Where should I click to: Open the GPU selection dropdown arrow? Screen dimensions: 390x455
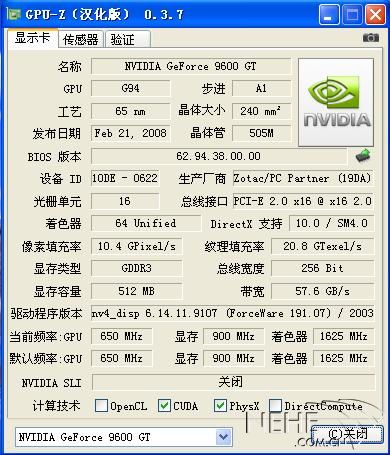(223, 437)
